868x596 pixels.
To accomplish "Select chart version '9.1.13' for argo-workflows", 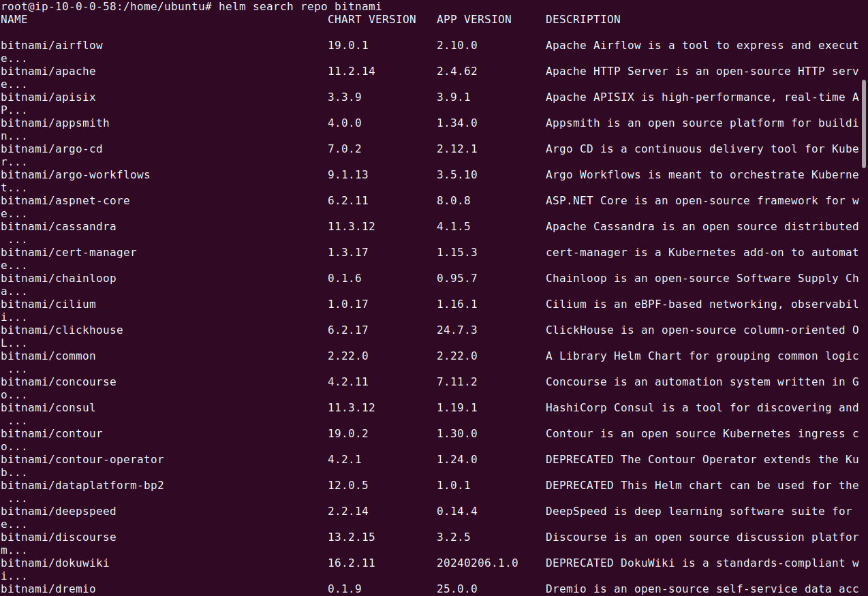I will 348,175.
